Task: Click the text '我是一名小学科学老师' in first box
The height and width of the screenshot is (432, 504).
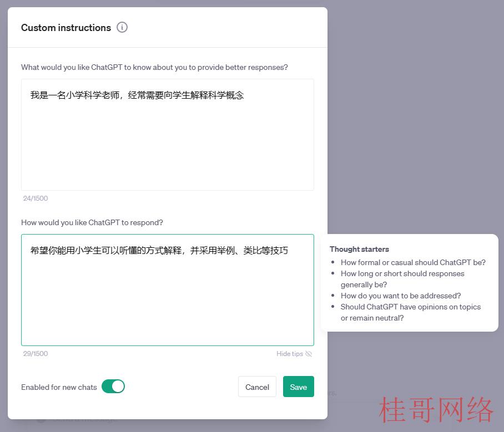Action: (x=74, y=95)
